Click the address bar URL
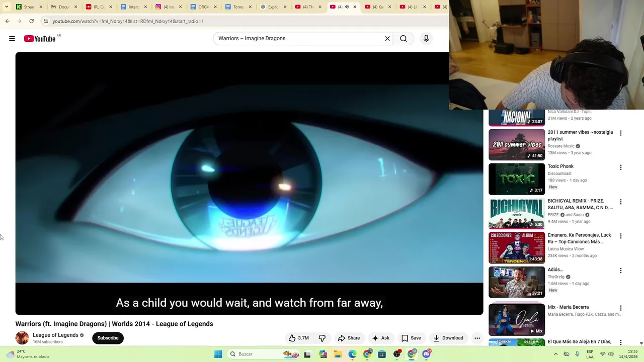644x362 pixels. click(128, 21)
